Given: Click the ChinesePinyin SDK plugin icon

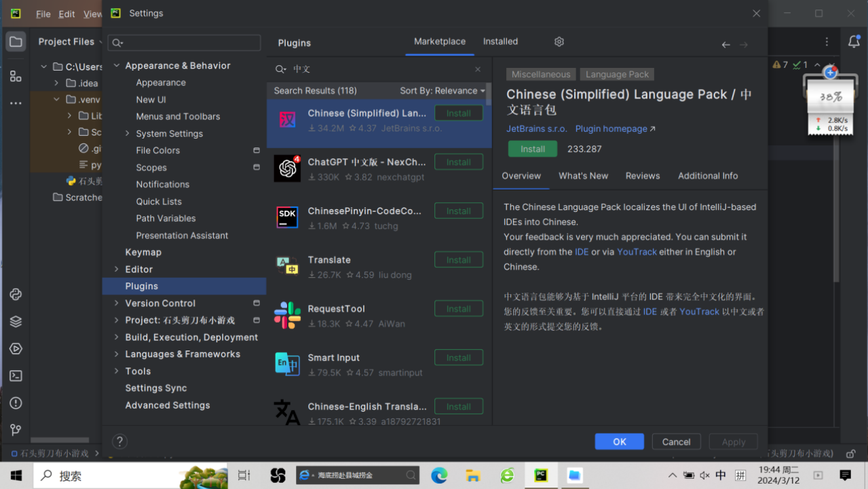Looking at the screenshot, I should (288, 218).
